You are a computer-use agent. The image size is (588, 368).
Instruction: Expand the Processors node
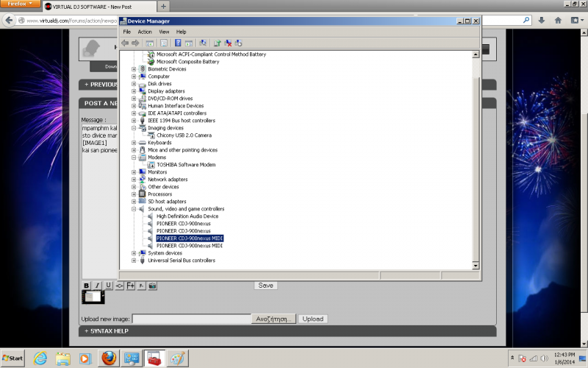pos(134,194)
